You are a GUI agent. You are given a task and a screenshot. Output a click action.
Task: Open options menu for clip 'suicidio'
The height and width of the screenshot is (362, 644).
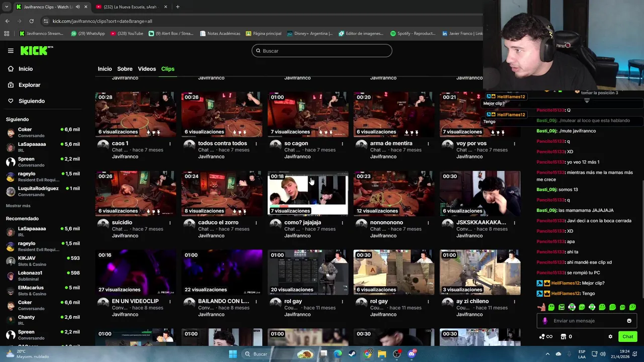[170, 223]
